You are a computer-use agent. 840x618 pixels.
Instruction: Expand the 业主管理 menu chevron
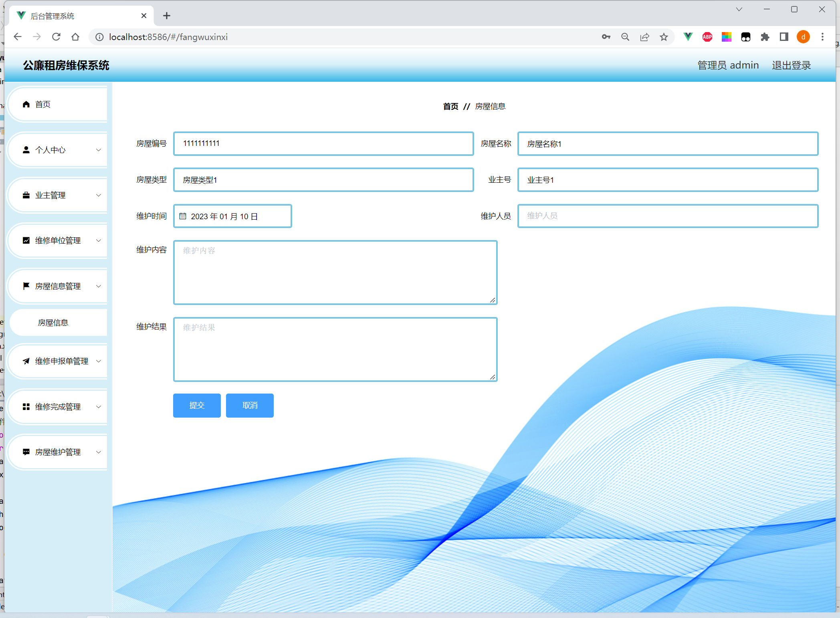[x=99, y=195]
